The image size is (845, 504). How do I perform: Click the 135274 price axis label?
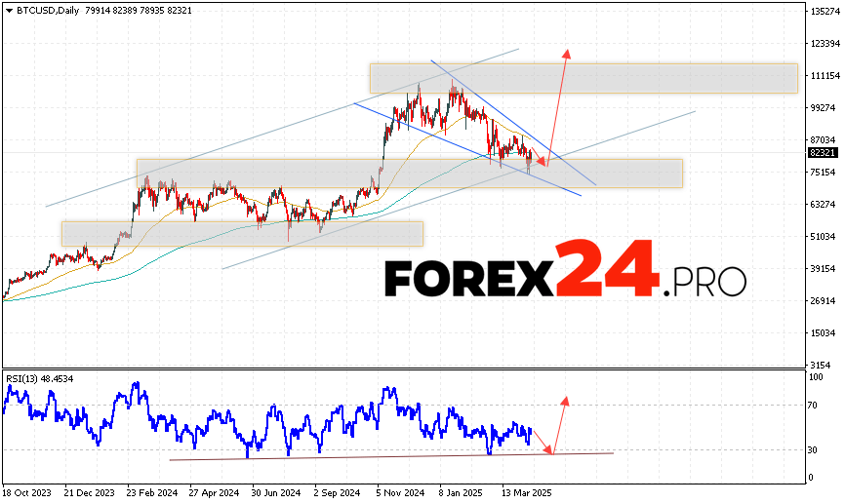click(x=825, y=12)
